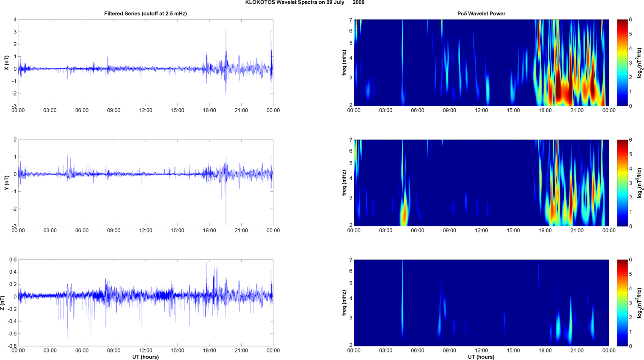
Task: Click the 'Y (nT)' axis label
Action: coord(6,183)
